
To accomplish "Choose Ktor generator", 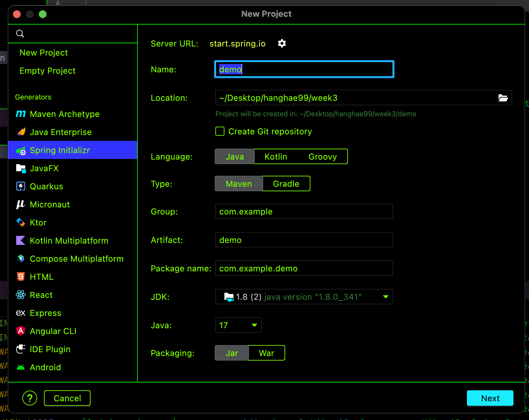I will tap(72, 222).
